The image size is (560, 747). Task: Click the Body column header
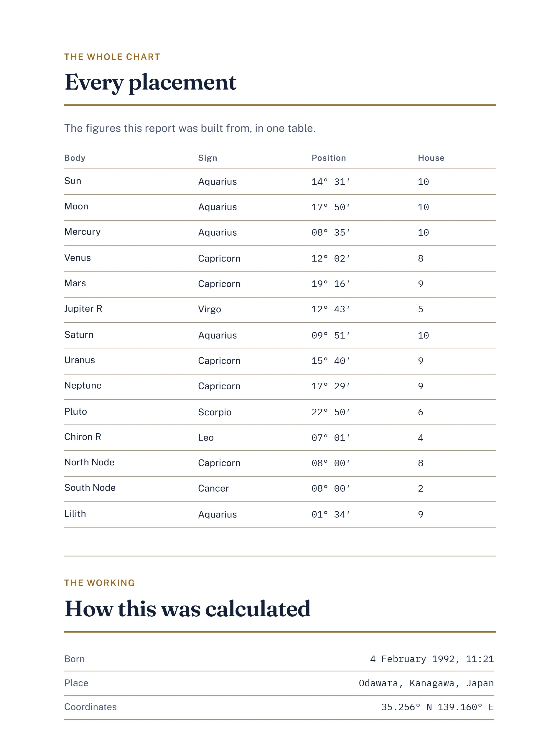(75, 158)
